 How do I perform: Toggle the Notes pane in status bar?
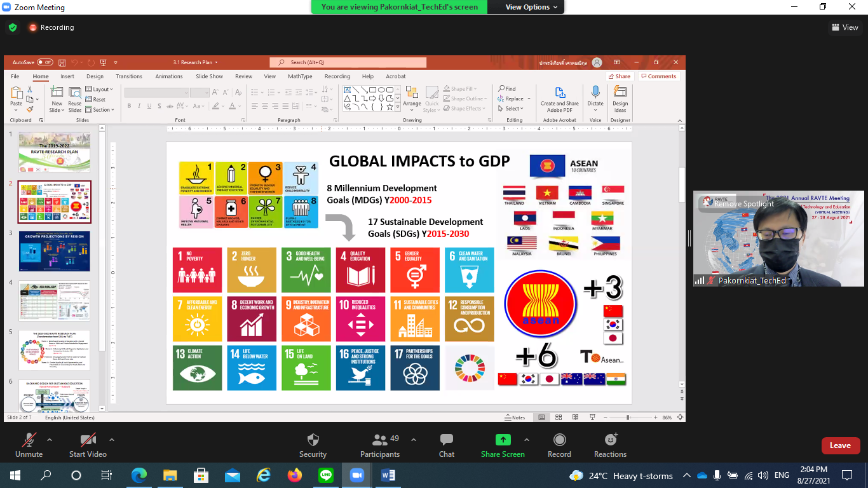[x=515, y=417]
